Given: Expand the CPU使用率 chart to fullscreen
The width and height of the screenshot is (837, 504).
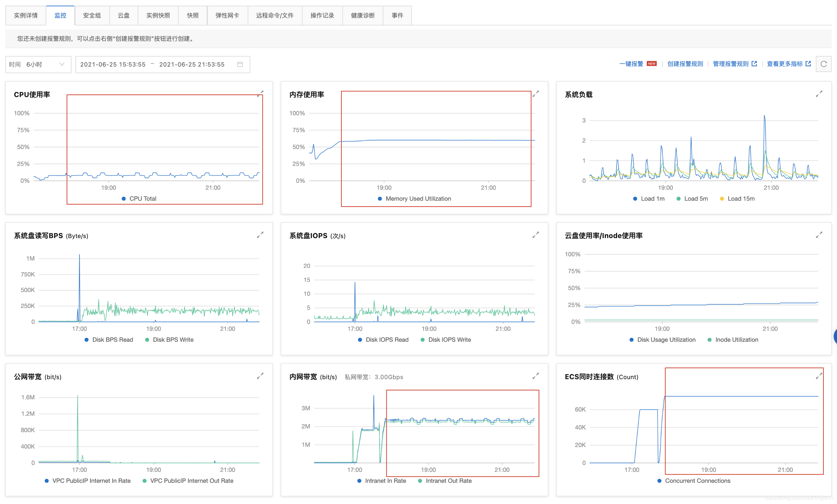Looking at the screenshot, I should click(x=260, y=94).
